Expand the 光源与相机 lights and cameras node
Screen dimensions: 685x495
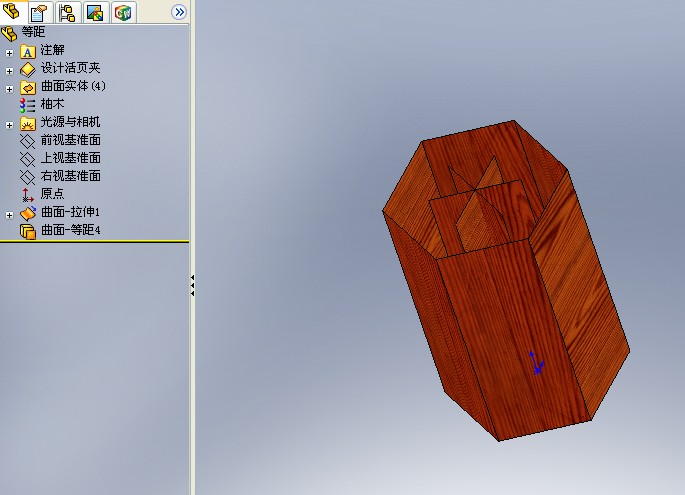9,125
